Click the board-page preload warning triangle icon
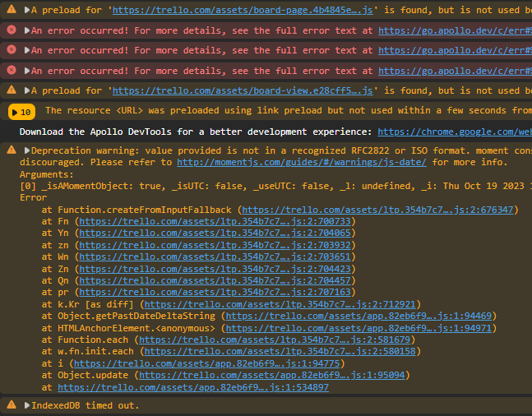532x416 pixels. tap(12, 9)
